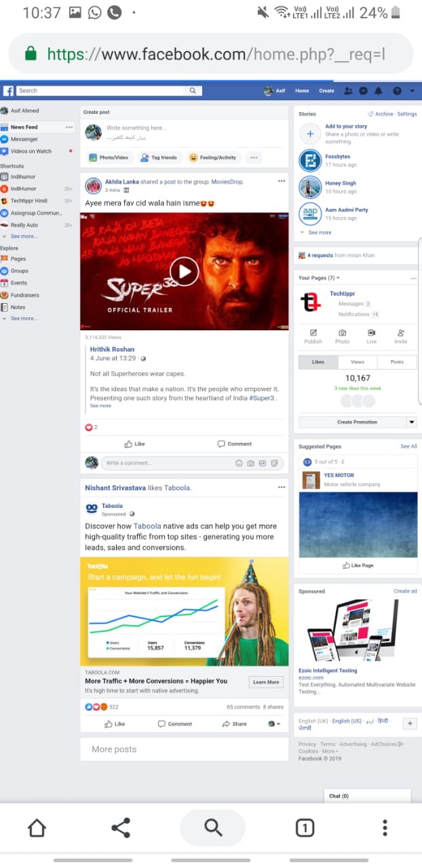Viewport: 422px width, 868px height.
Task: Click Write a comment field
Action: (192, 463)
